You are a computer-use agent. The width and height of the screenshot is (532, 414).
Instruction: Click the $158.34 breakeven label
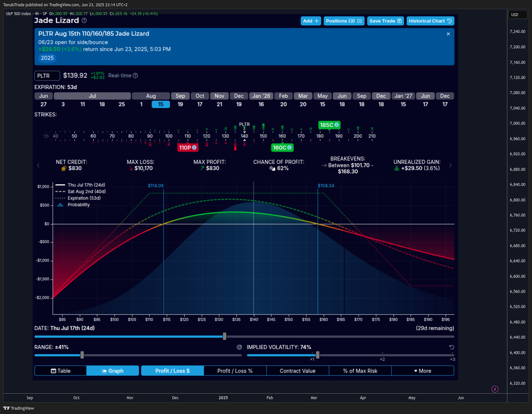click(326, 186)
